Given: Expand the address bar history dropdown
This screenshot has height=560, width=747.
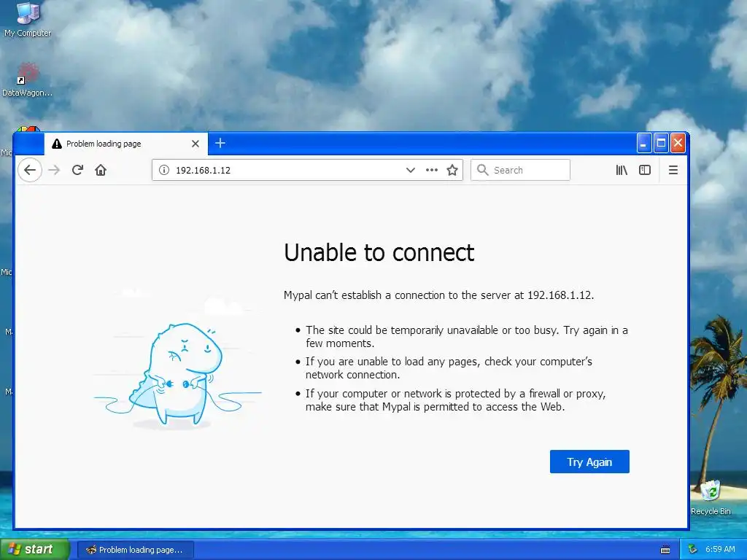Looking at the screenshot, I should (410, 170).
